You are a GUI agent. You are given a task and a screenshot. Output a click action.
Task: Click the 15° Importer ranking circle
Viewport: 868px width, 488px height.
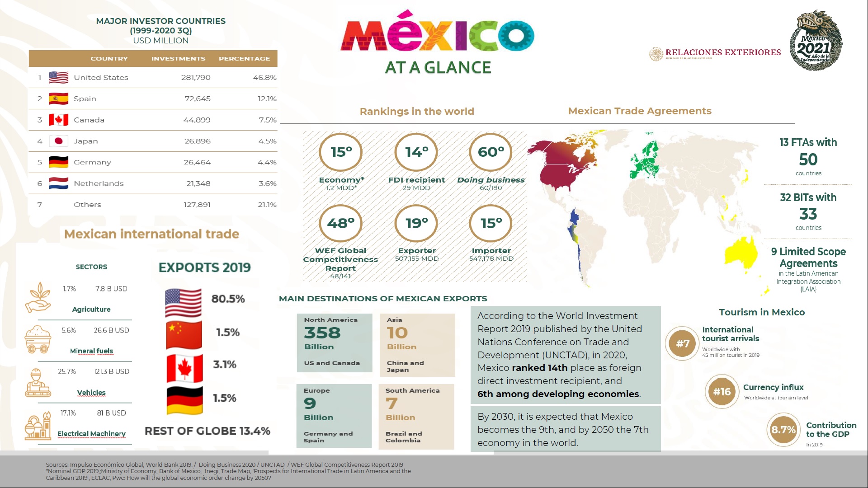(491, 223)
